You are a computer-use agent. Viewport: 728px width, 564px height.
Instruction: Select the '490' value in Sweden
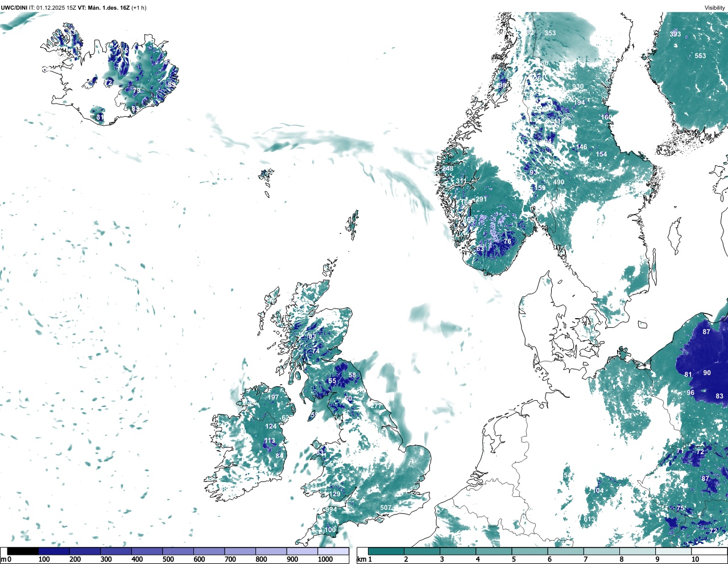[559, 182]
